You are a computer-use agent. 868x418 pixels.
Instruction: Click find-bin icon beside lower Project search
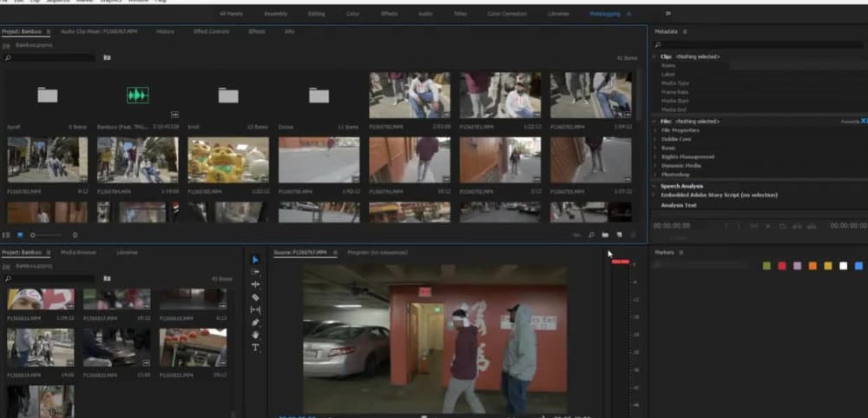click(x=107, y=278)
